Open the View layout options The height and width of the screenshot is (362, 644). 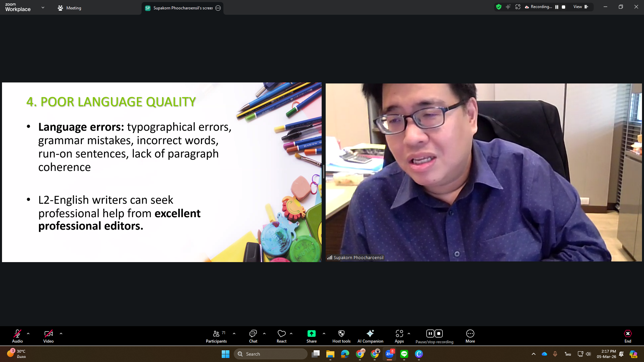580,7
